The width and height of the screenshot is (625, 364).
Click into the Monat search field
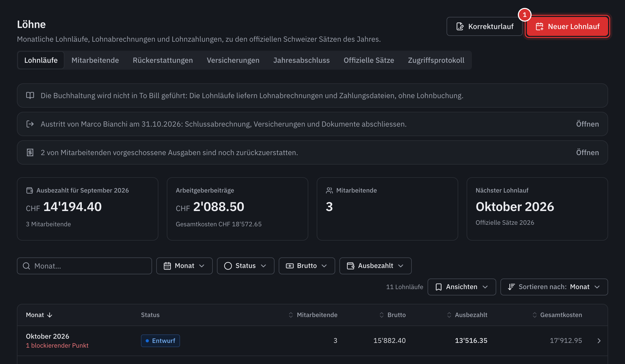pos(84,266)
